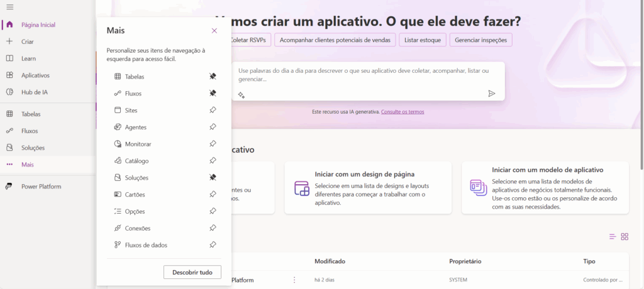Click Descobrir tudo button

coord(192,272)
